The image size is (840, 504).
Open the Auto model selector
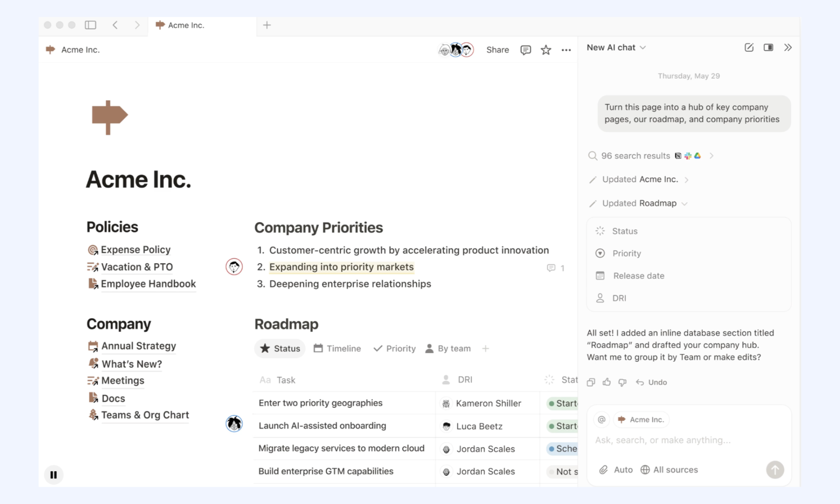pos(623,470)
